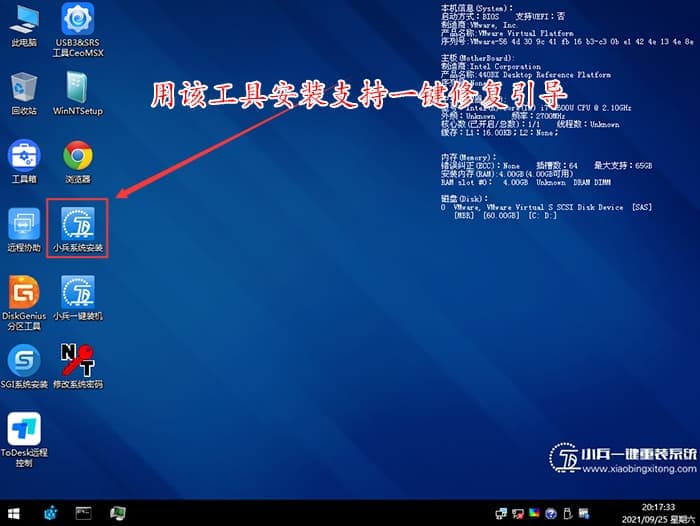Launch WinNTSetup from the desktop
The image size is (700, 526).
(78, 94)
